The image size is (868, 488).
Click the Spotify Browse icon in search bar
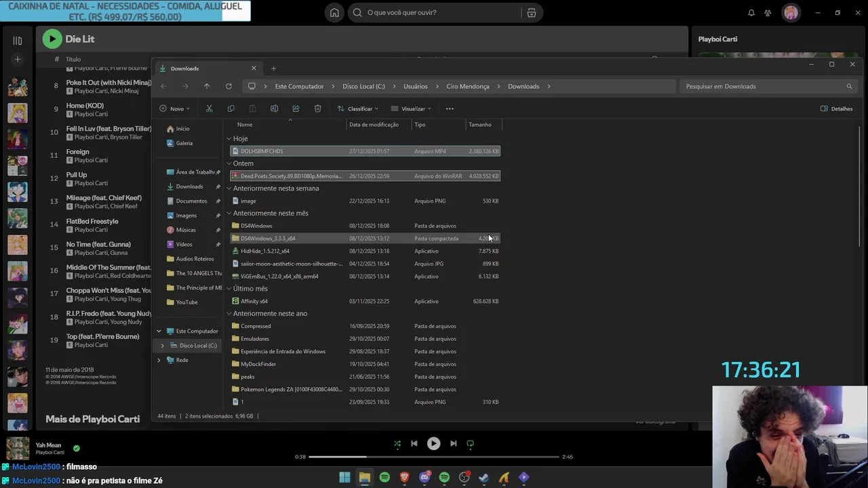click(532, 12)
